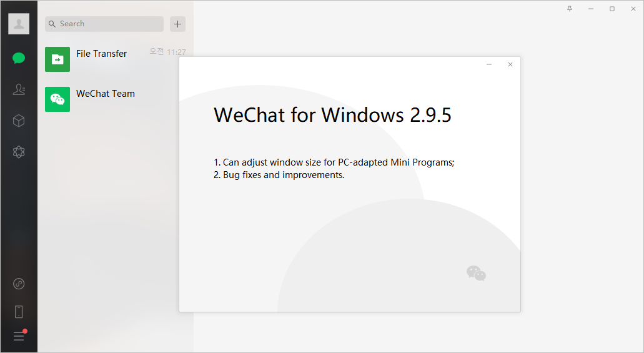This screenshot has width=644, height=353.
Task: Maximize the main WeChat window
Action: [612, 9]
